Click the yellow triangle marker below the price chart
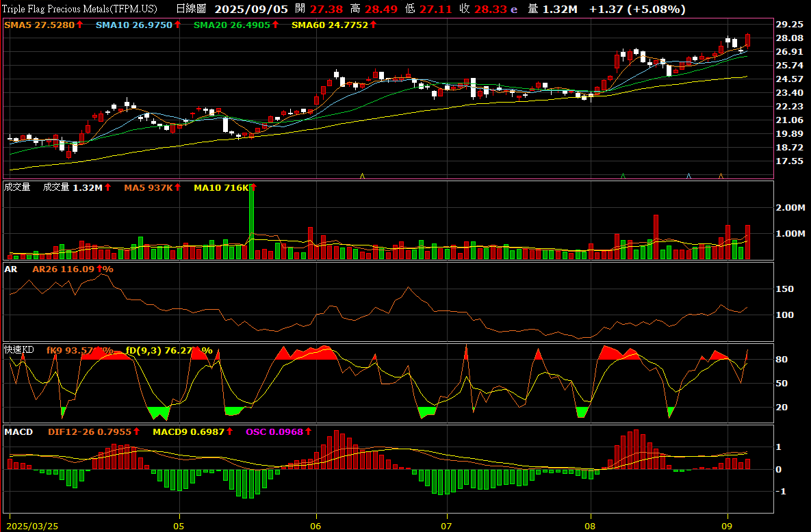811x532 pixels. (362, 176)
